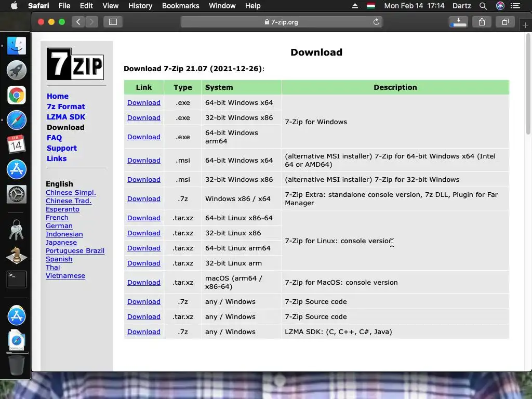Image resolution: width=532 pixels, height=399 pixels.
Task: Show Safari downloads list
Action: tap(459, 22)
